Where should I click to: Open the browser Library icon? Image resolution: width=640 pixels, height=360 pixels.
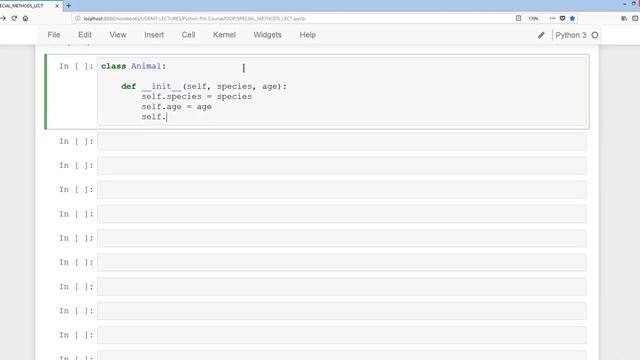coord(624,18)
